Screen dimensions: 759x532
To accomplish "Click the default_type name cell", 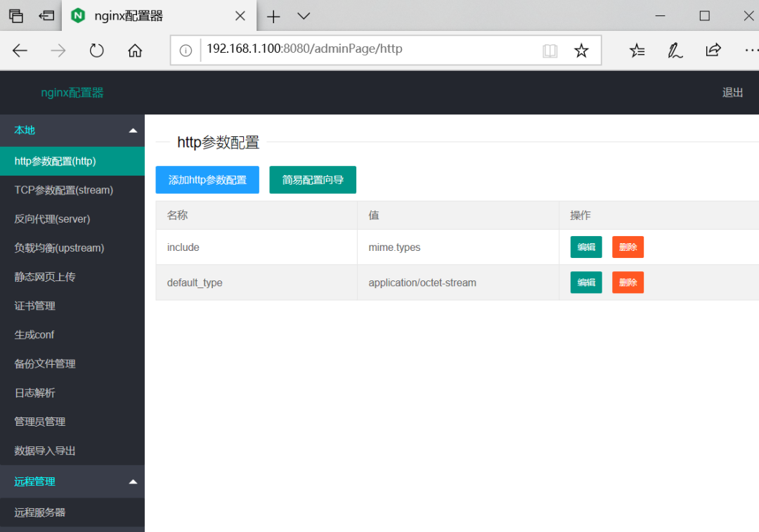I will tap(257, 283).
